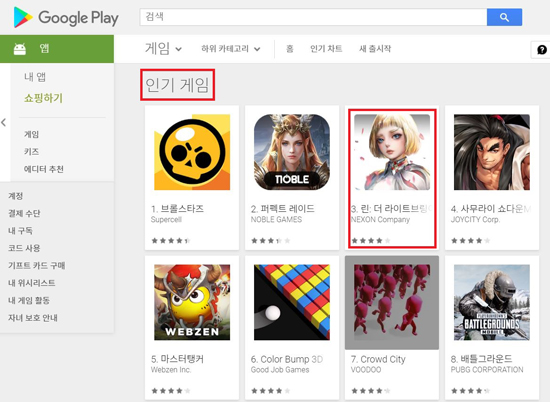Image resolution: width=550 pixels, height=402 pixels.
Task: Expand the 하위 카테고리 dropdown
Action: click(230, 49)
